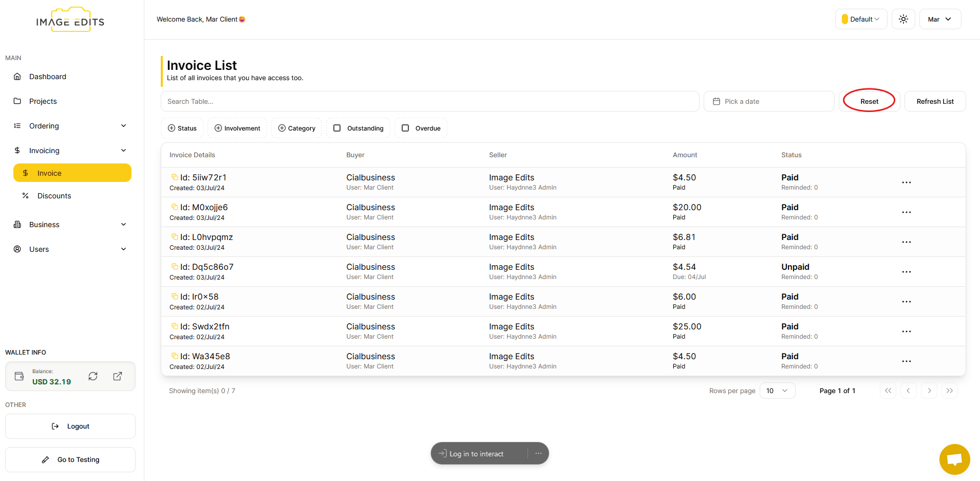Copy the Wa345e8 invoice Id

pyautogui.click(x=175, y=356)
